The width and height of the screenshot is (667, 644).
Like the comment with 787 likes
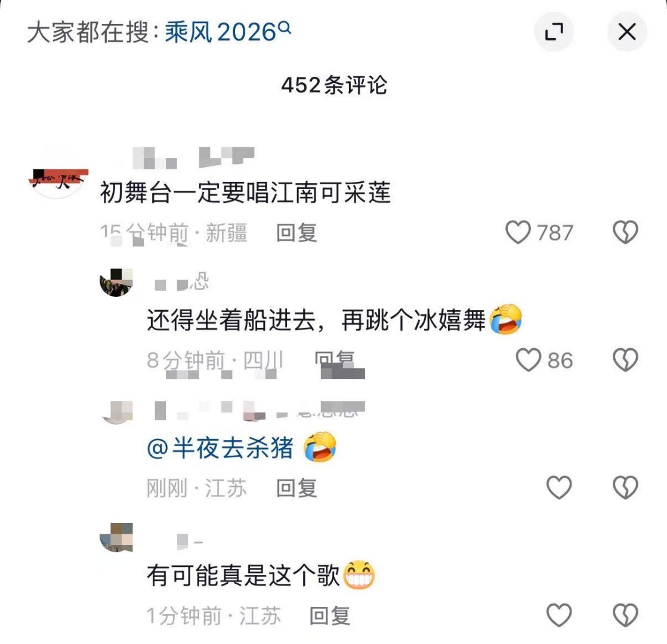[x=518, y=232]
